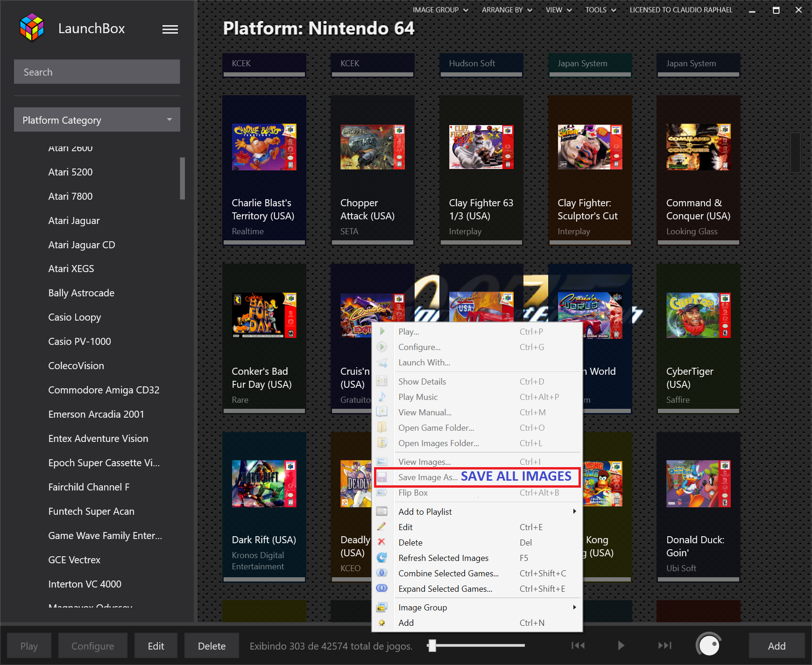This screenshot has width=812, height=665.
Task: Select Command & Conquer box art
Action: click(x=698, y=147)
